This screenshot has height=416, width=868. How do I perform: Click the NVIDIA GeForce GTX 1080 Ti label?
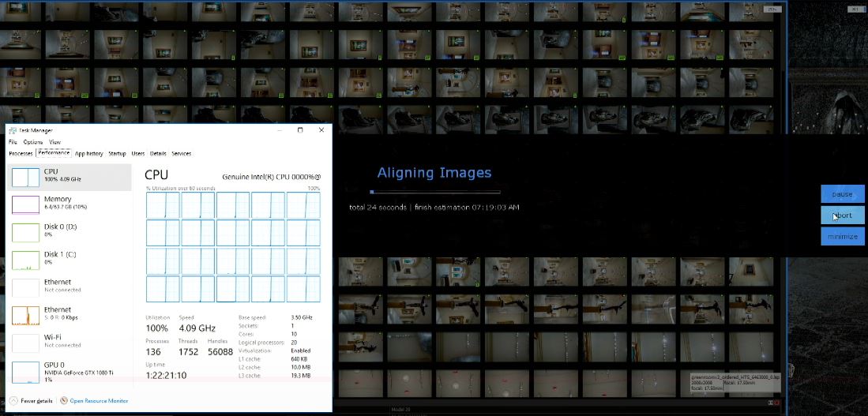pyautogui.click(x=79, y=373)
